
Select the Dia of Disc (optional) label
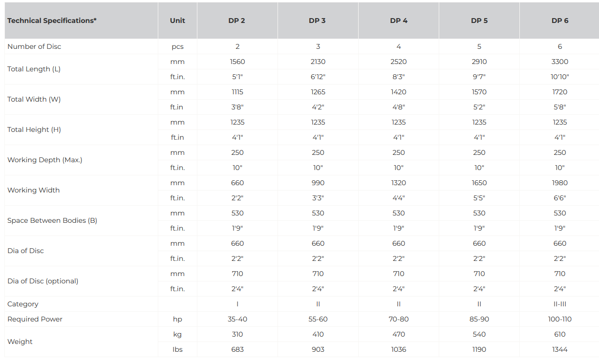[x=43, y=281]
